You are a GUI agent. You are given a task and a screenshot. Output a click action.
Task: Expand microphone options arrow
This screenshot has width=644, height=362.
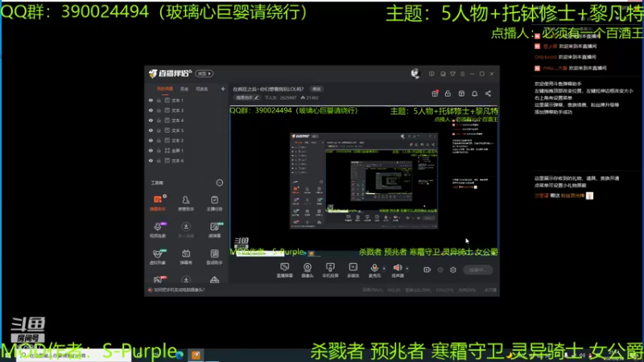click(384, 269)
